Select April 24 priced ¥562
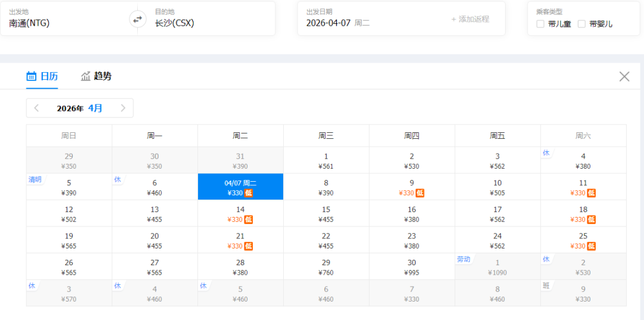644x320 pixels. [497, 240]
